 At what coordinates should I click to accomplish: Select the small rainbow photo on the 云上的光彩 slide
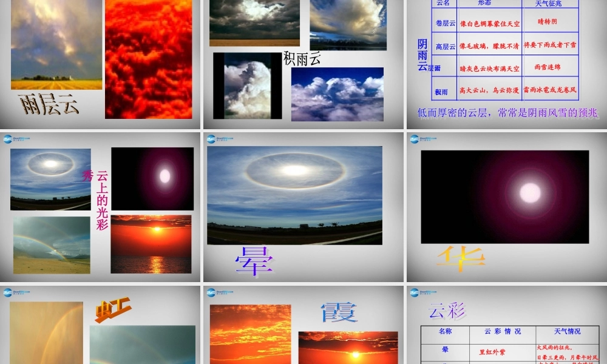[52, 245]
